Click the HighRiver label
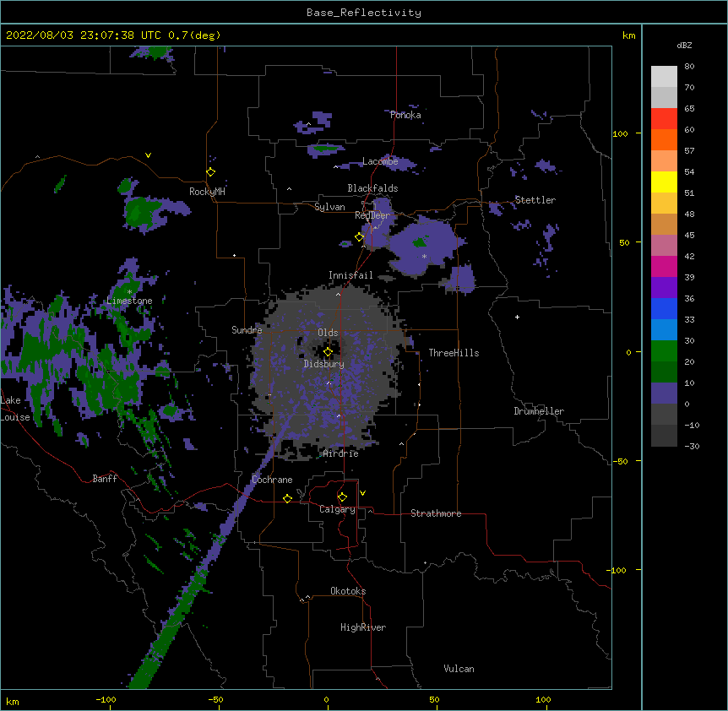 coord(363,627)
